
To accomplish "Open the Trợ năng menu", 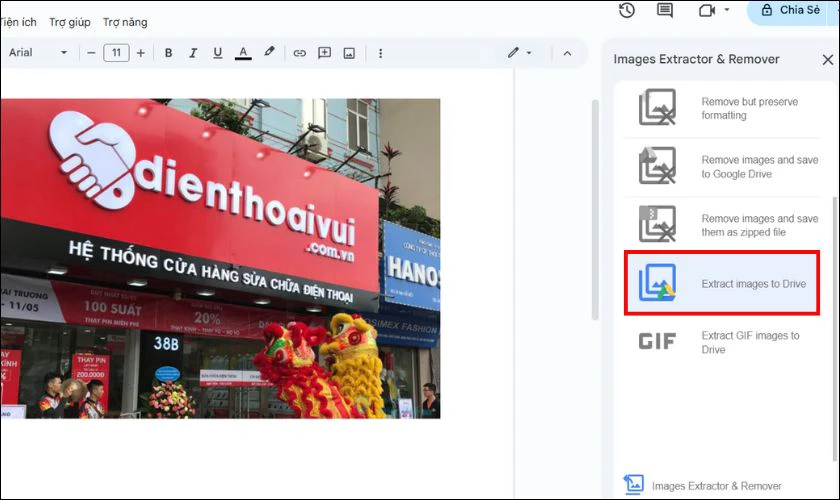I will [x=125, y=22].
